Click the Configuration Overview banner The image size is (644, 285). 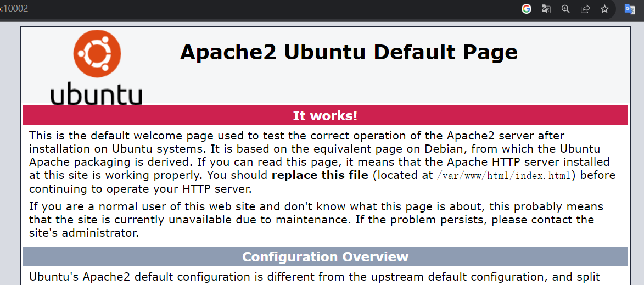[325, 256]
